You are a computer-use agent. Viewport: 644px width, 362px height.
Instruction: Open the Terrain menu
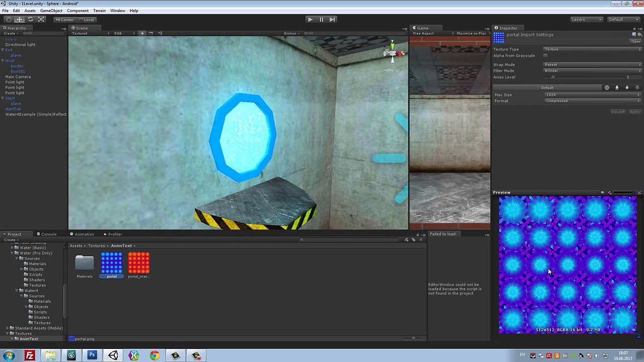pos(99,11)
